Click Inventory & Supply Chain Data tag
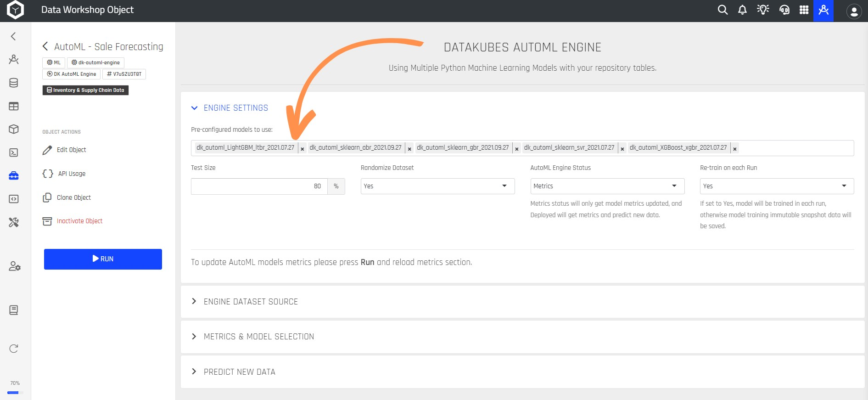Image resolution: width=868 pixels, height=400 pixels. (85, 90)
